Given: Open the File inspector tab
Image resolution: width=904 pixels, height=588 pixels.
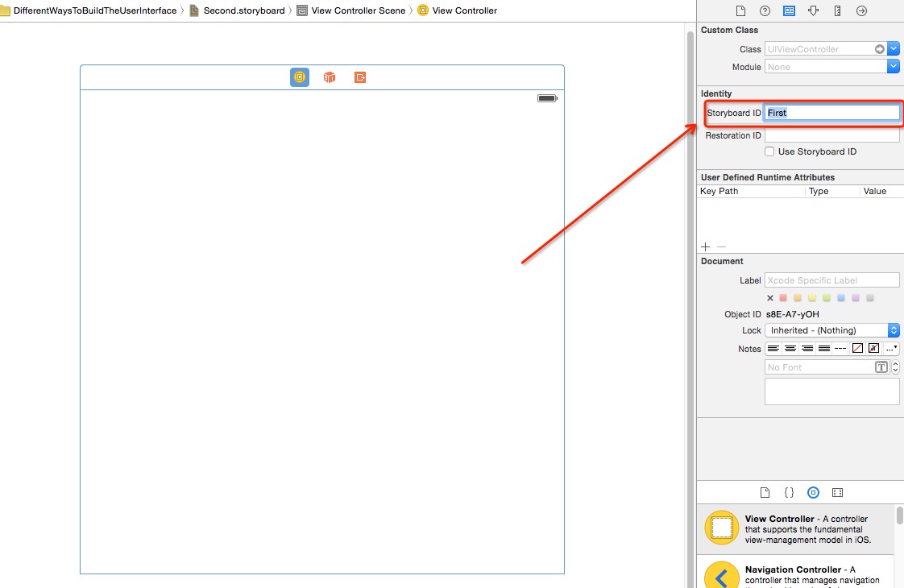Looking at the screenshot, I should pyautogui.click(x=740, y=10).
